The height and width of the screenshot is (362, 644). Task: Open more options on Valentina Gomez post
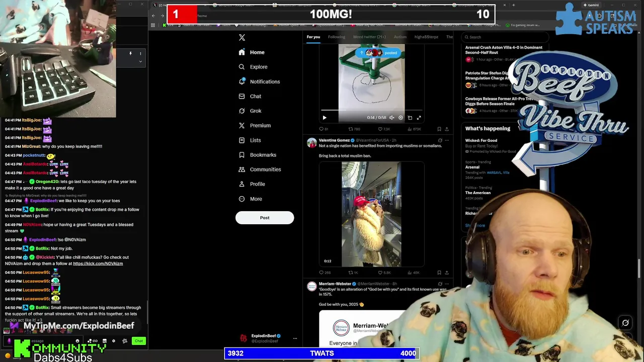(x=447, y=140)
